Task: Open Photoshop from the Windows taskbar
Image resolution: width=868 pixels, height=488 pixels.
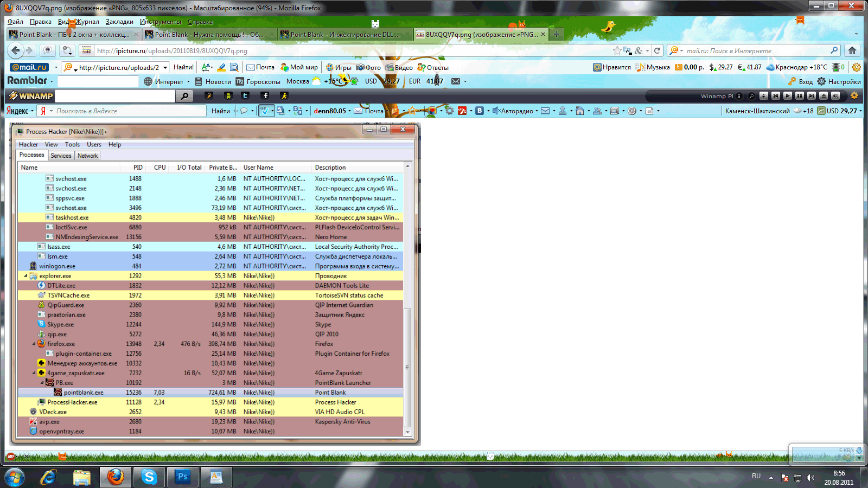Action: coord(182,477)
